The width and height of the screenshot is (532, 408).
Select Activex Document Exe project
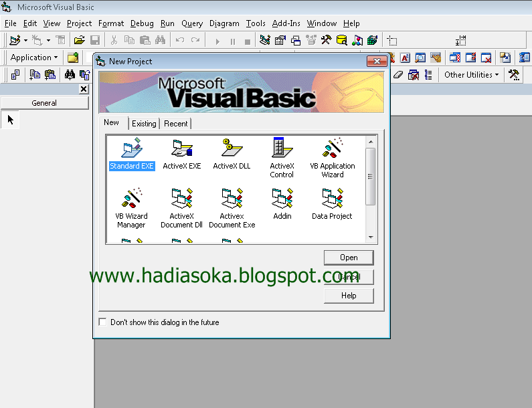tap(232, 207)
